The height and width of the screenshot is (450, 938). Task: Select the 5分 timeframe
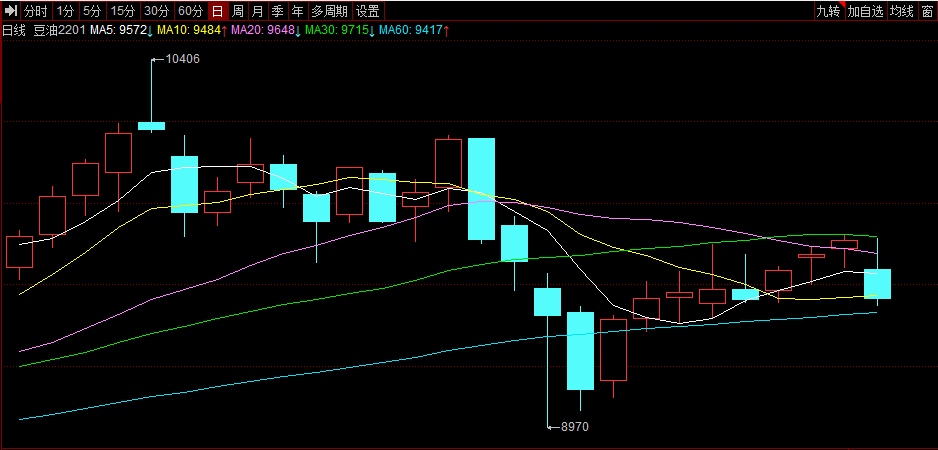[92, 11]
